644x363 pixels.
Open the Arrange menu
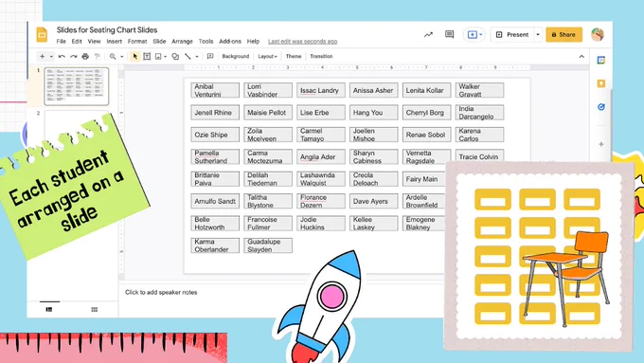tap(183, 42)
